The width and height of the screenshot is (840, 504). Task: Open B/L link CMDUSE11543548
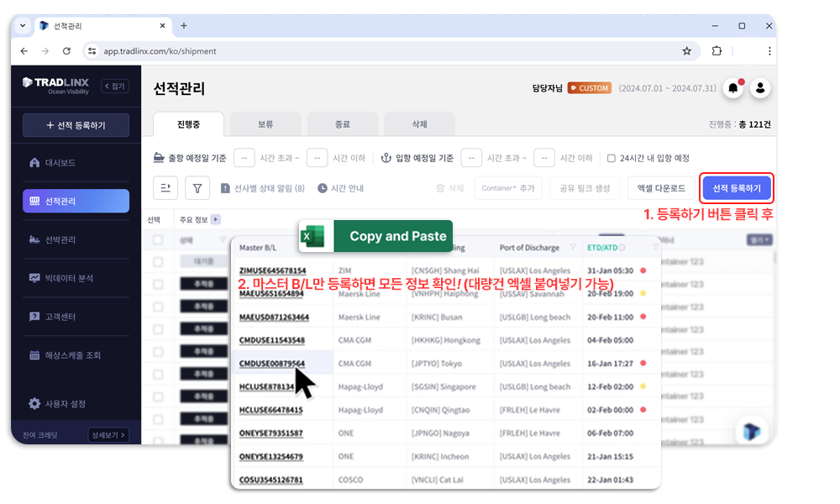[272, 340]
